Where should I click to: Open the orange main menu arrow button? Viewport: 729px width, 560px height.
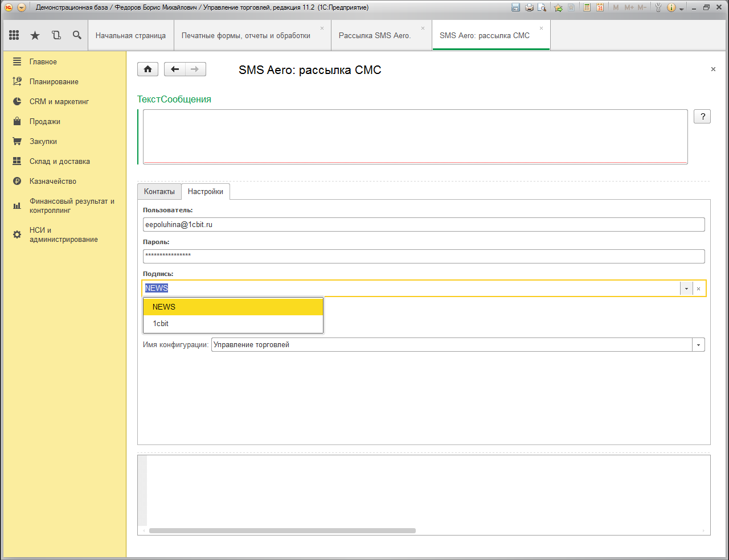[22, 7]
